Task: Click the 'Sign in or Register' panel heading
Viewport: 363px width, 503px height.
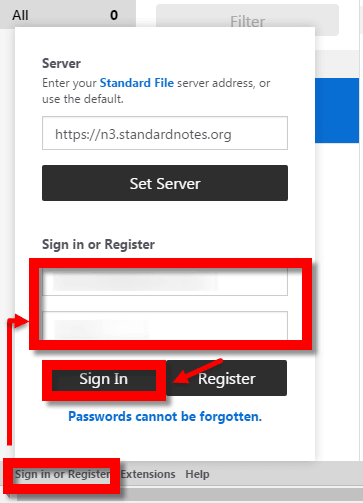Action: pos(98,244)
